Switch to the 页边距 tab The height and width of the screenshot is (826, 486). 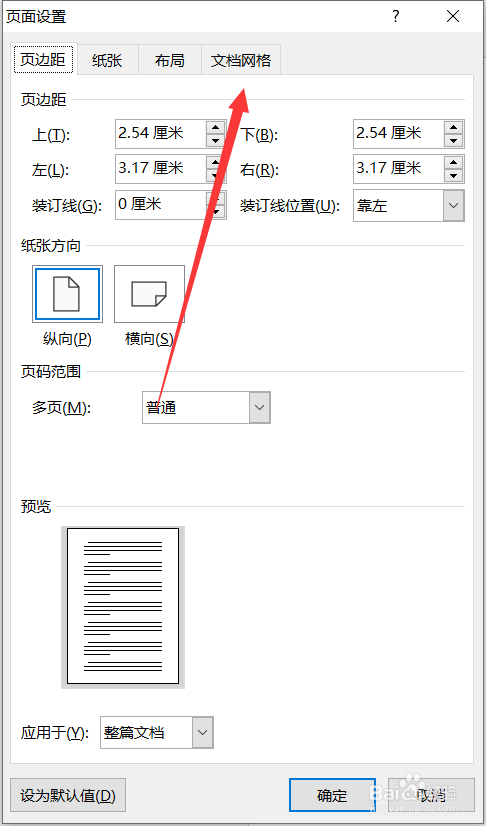pos(45,60)
